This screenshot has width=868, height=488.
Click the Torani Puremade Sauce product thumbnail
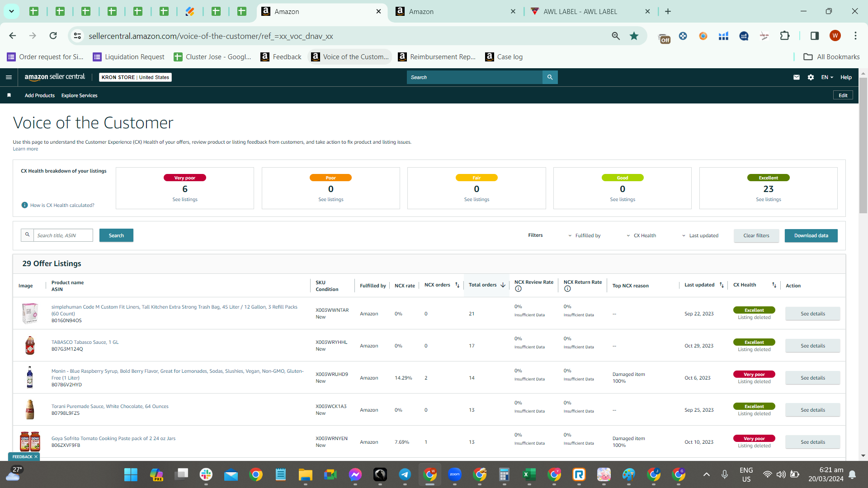30,409
